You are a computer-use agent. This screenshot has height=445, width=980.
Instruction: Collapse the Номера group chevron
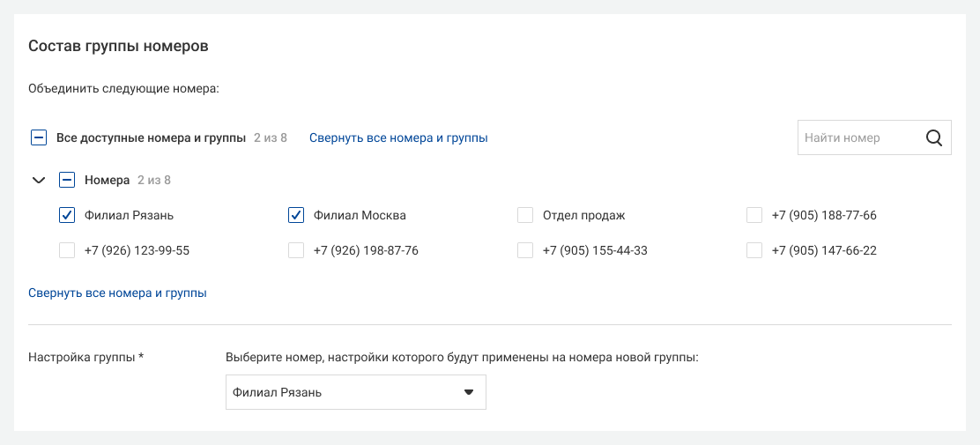[x=39, y=180]
